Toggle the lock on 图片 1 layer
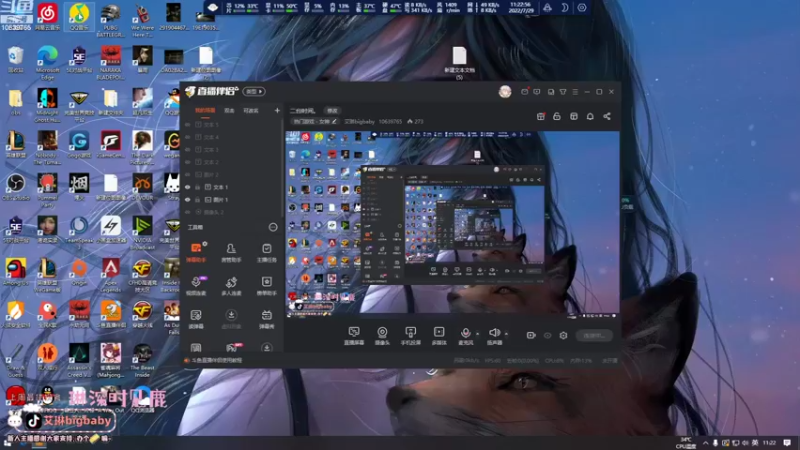800x450 pixels. pos(197,199)
